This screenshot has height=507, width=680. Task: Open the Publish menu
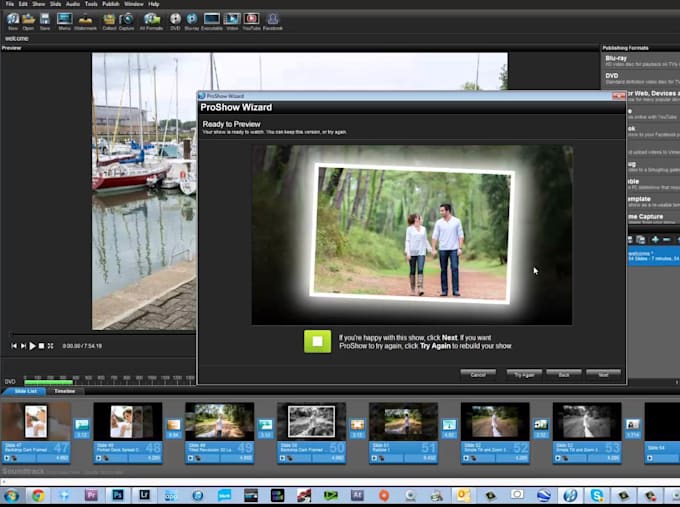point(111,4)
